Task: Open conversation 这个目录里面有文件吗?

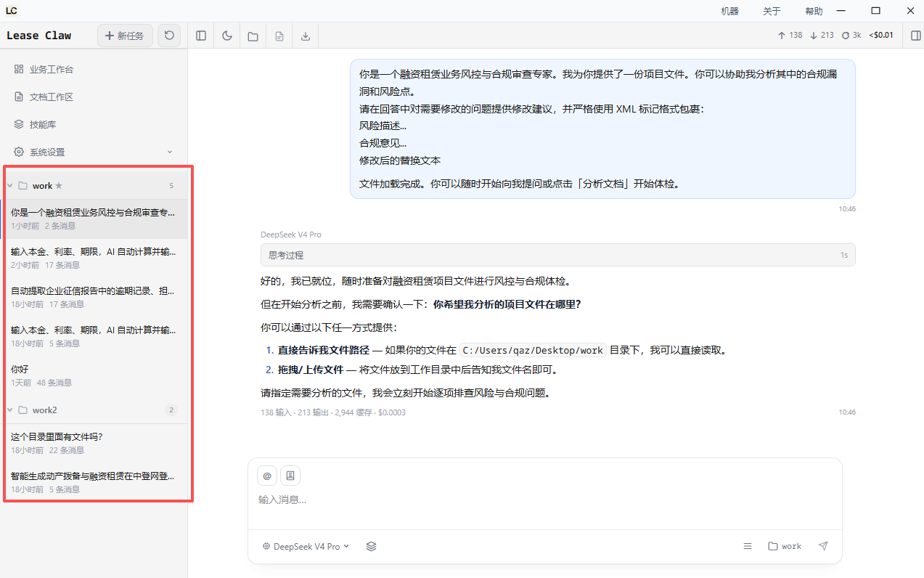Action: [94, 444]
